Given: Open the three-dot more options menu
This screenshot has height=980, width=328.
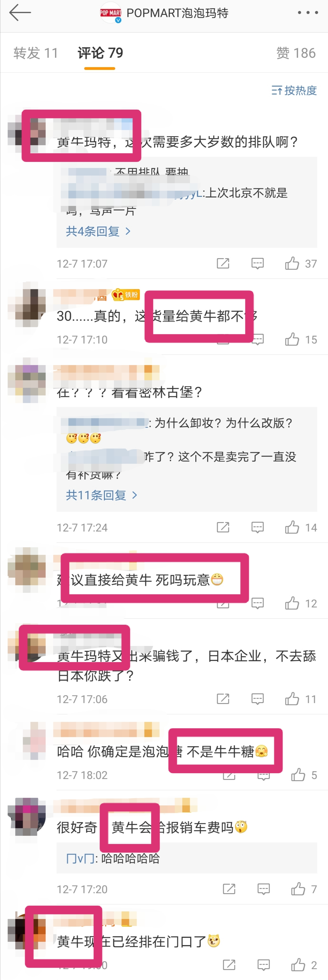Looking at the screenshot, I should pyautogui.click(x=307, y=12).
